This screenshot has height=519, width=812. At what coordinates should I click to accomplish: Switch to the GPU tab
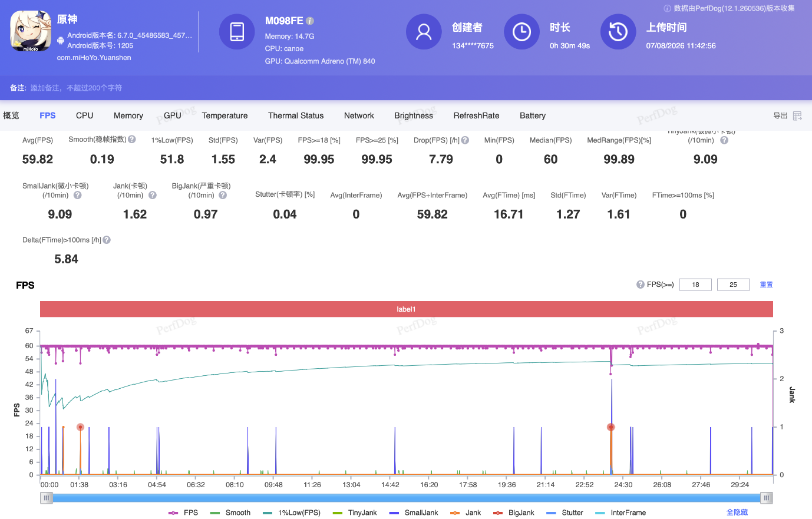173,115
